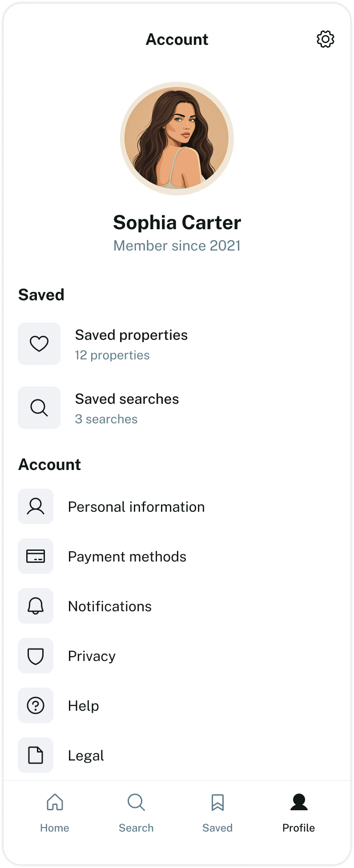The image size is (354, 868).
Task: Open settings via the gear icon
Action: click(326, 39)
